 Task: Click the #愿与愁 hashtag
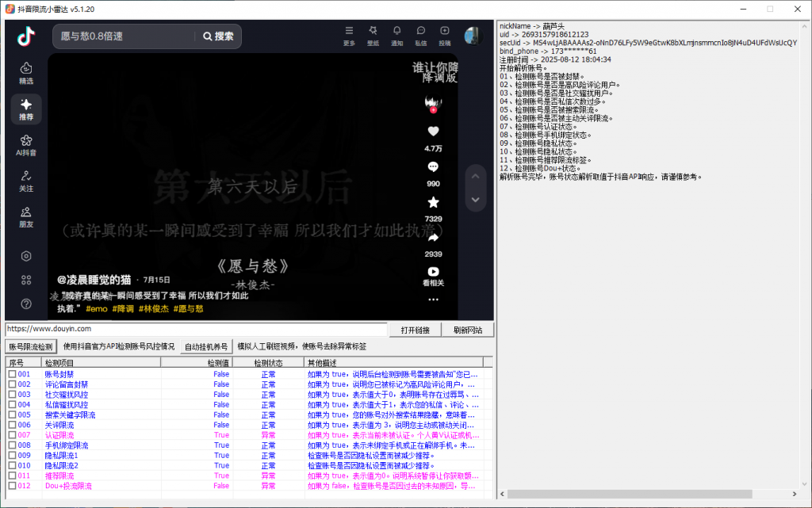pyautogui.click(x=189, y=309)
